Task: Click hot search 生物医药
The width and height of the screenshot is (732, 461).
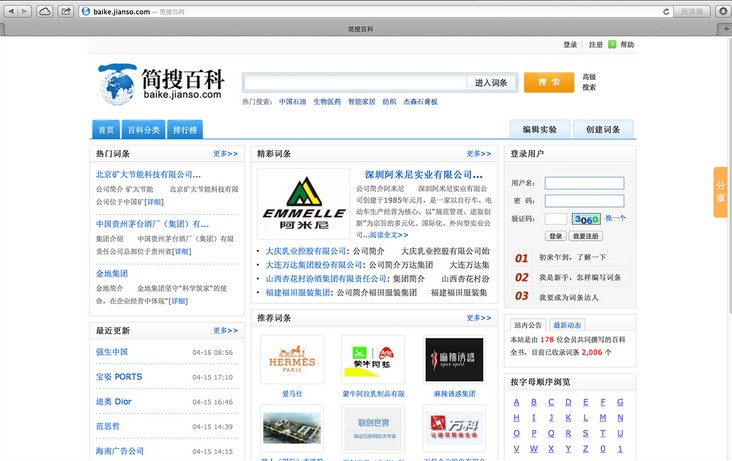Action: coord(327,101)
